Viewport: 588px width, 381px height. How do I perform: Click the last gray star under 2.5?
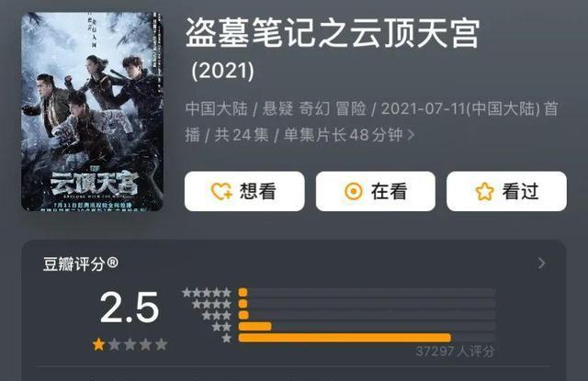coord(162,344)
